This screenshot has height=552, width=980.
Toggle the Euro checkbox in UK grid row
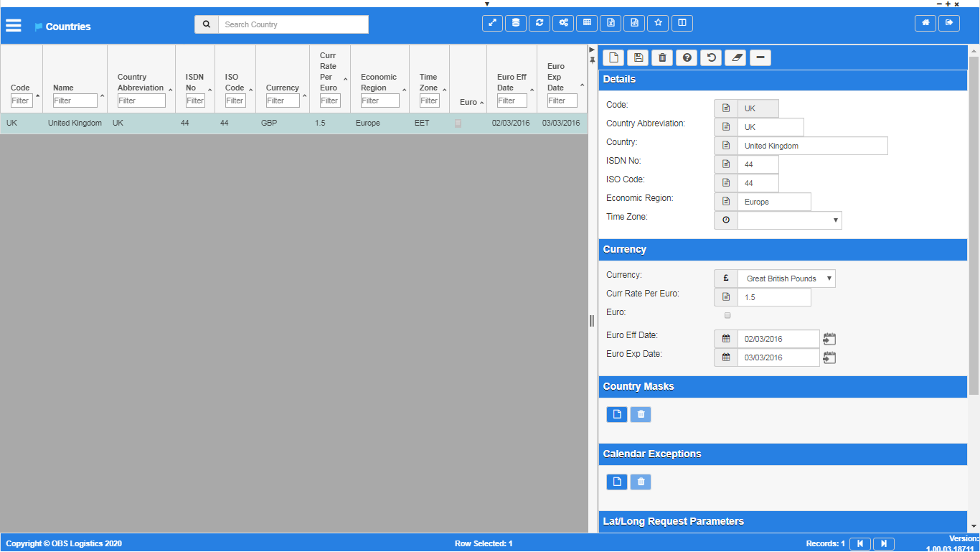point(458,123)
